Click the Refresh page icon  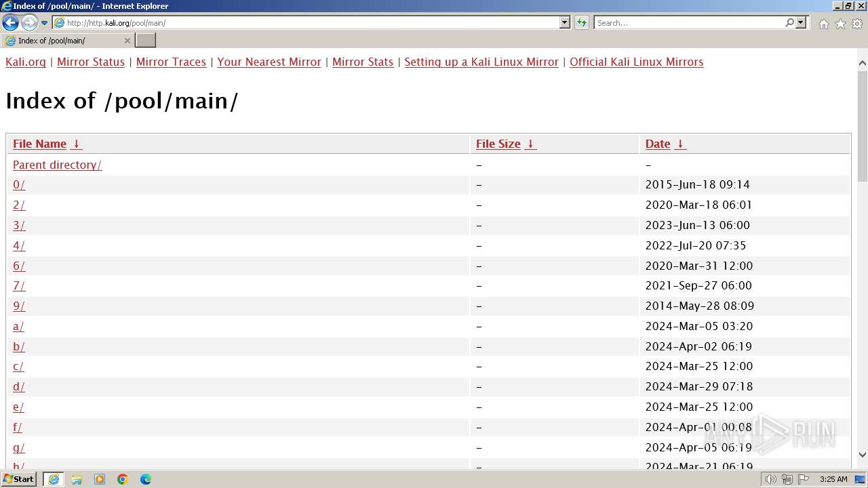click(582, 23)
